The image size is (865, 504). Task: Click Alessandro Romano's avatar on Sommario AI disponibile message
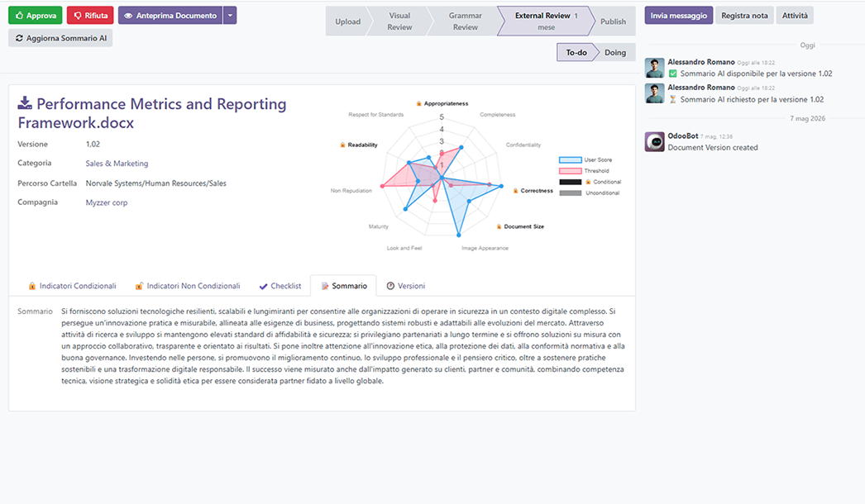(x=654, y=68)
